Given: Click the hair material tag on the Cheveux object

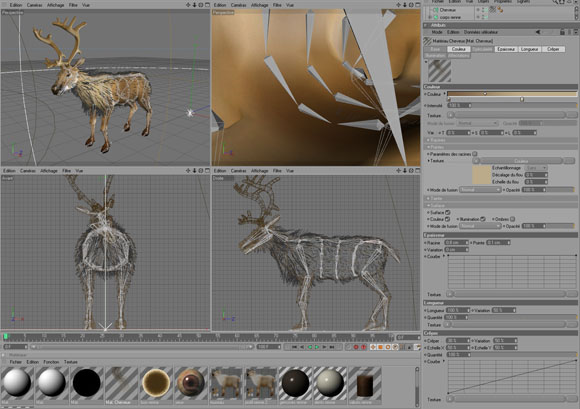Looking at the screenshot, I should point(492,10).
